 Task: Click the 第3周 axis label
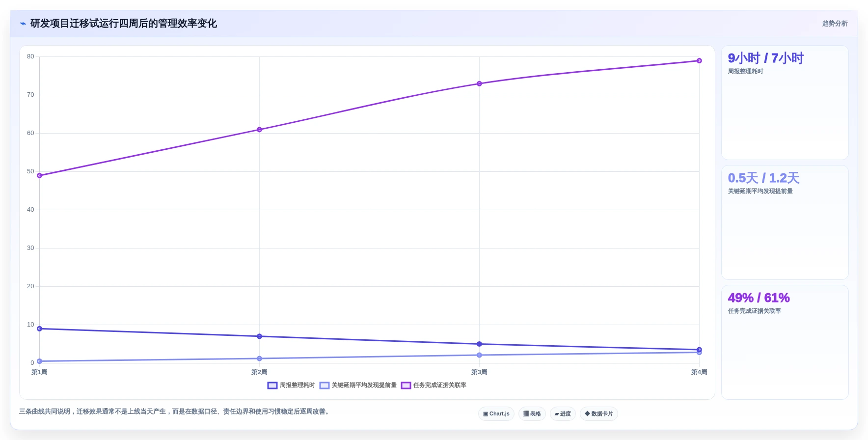[x=480, y=372]
